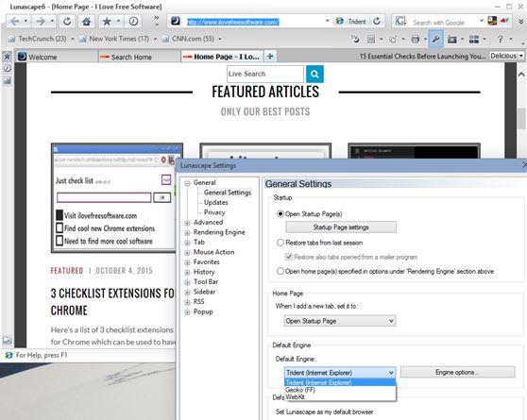Screen dimensions: 527x420
Task: Expand the Mouse Action tree node
Action: (x=187, y=252)
